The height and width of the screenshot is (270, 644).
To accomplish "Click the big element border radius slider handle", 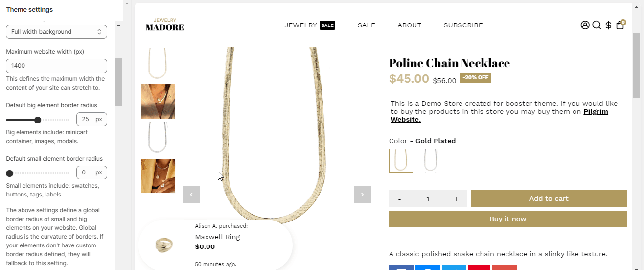I will click(x=38, y=120).
